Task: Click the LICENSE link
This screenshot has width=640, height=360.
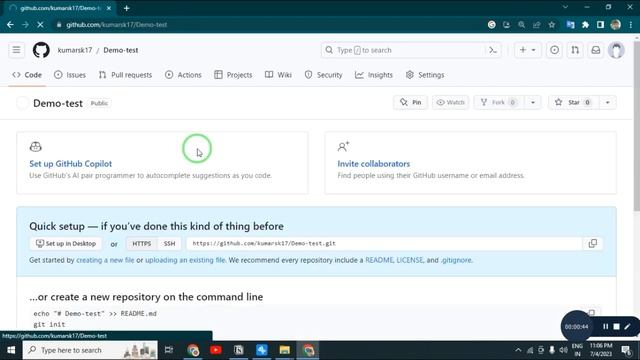Action: coord(410,260)
